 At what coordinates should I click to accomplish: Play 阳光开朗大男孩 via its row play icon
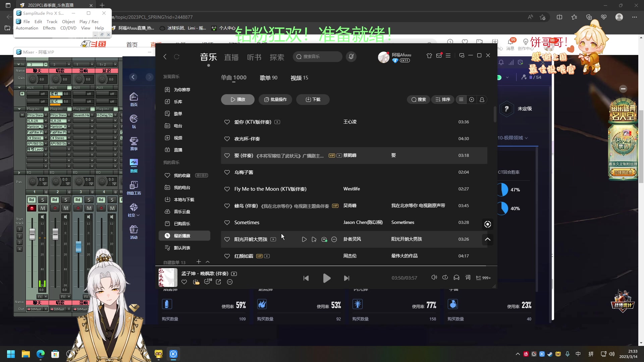pos(304,239)
